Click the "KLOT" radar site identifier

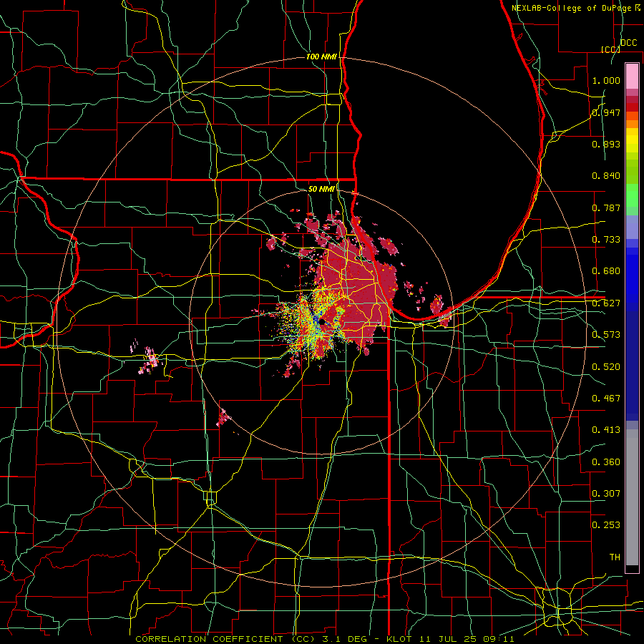(399, 639)
